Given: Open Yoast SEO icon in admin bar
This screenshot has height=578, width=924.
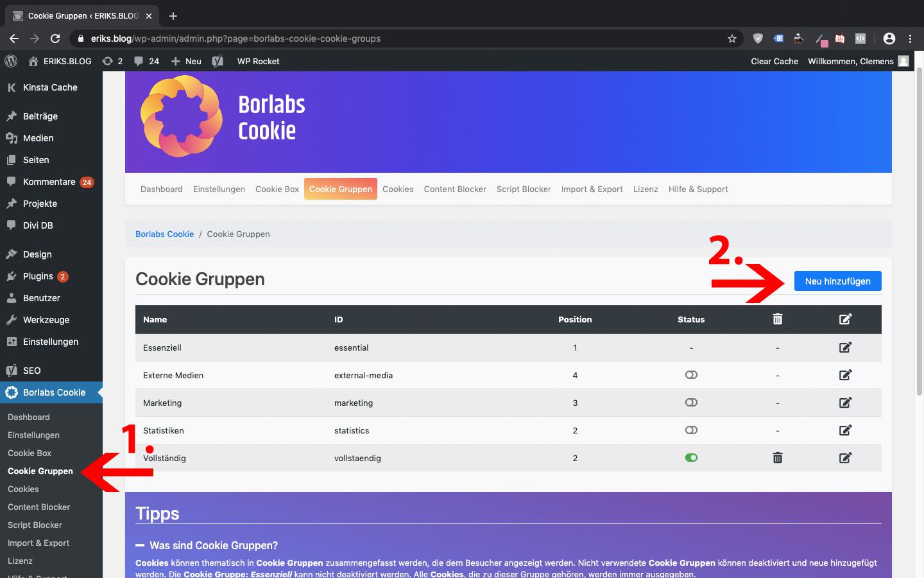Looking at the screenshot, I should [218, 61].
